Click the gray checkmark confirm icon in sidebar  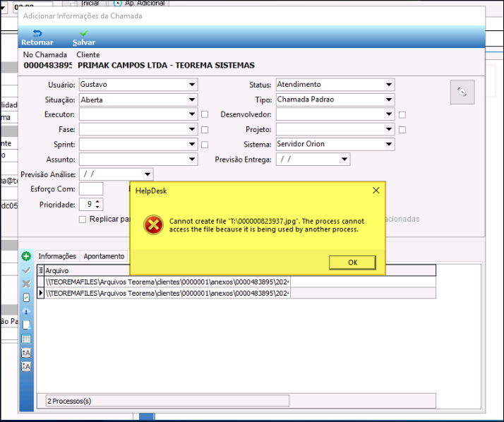(26, 270)
